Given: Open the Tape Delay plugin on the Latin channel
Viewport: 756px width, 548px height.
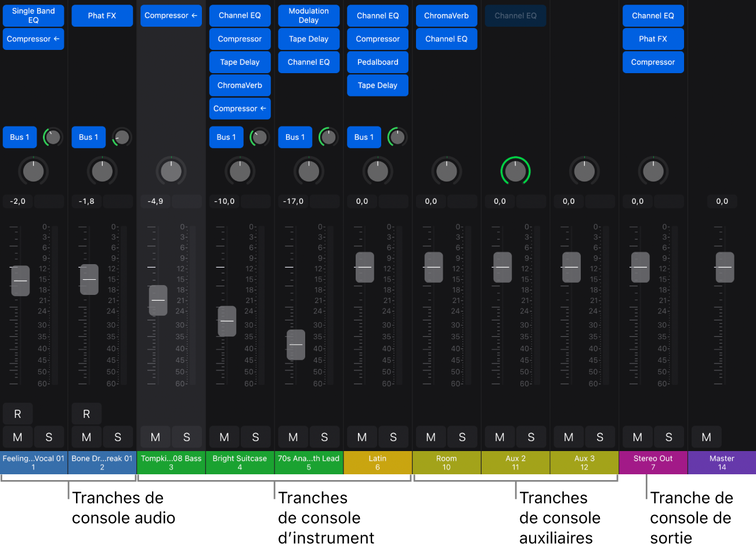Looking at the screenshot, I should (377, 85).
